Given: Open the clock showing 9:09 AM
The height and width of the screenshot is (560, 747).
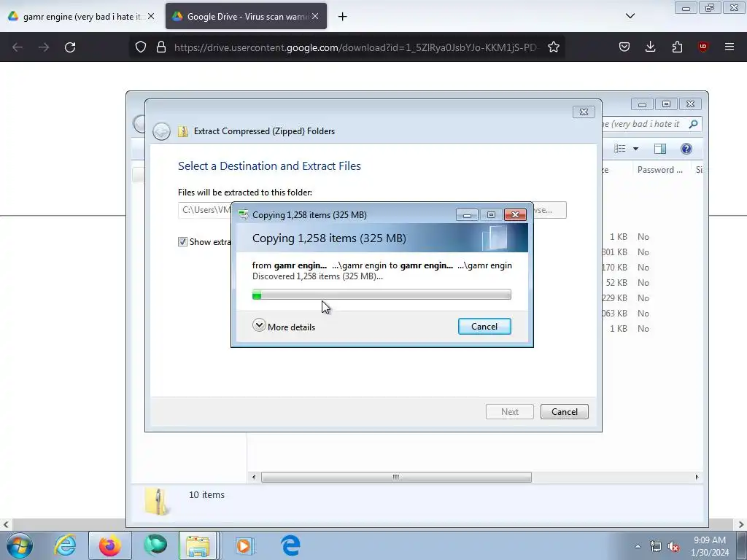Looking at the screenshot, I should (710, 546).
